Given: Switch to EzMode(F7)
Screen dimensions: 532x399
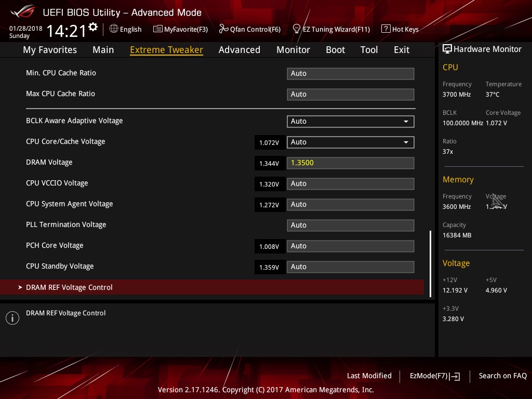Looking at the screenshot, I should (435, 376).
